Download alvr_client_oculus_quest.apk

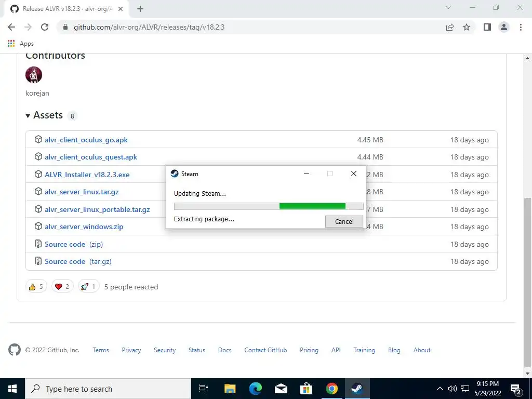click(91, 157)
